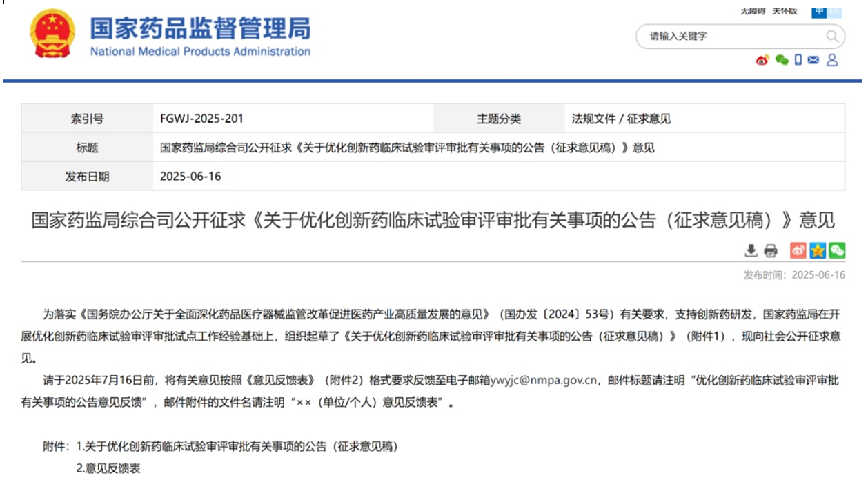This screenshot has width=868, height=482.
Task: Click National Medical Products Administration English subtitle
Action: [201, 52]
